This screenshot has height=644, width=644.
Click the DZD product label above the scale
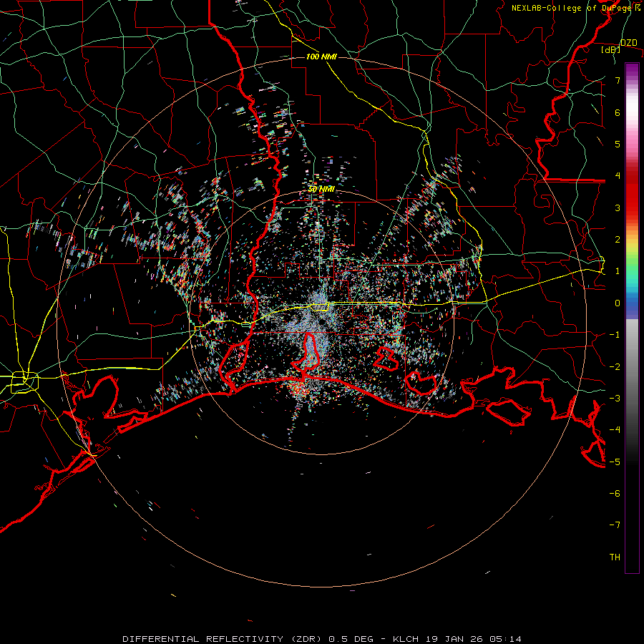click(628, 43)
